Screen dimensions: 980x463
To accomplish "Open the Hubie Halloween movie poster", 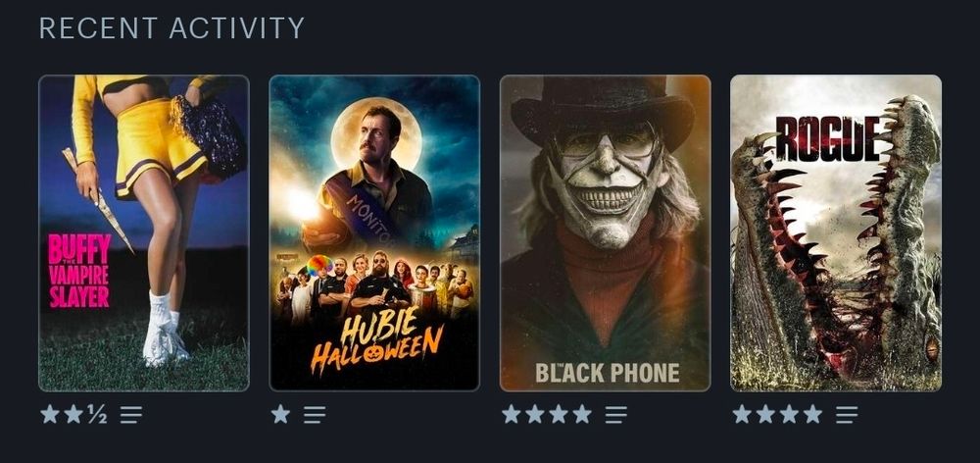I will click(x=374, y=233).
